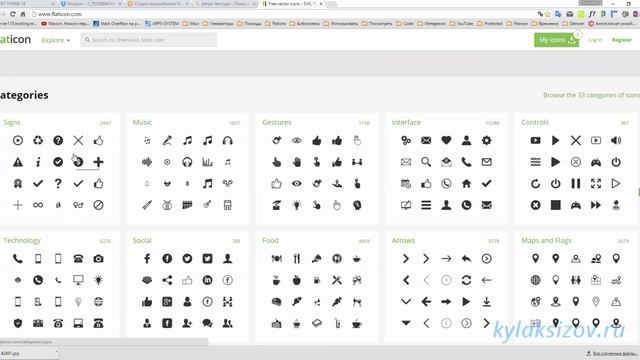Select the apple icon in Food
Image resolution: width=640 pixels, height=360 pixels.
coord(297,280)
